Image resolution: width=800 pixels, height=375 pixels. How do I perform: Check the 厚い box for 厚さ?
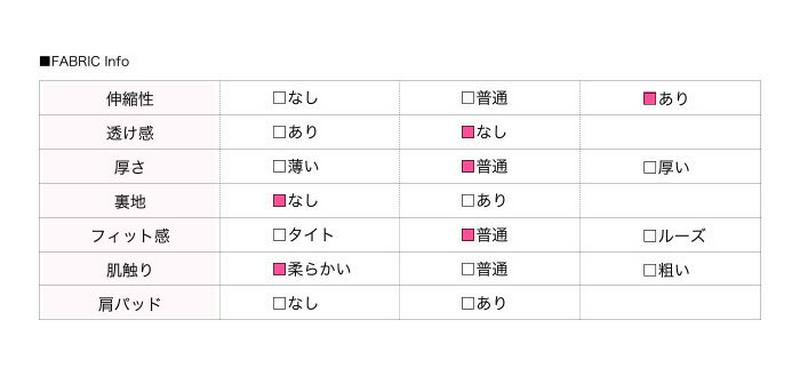[x=649, y=167]
